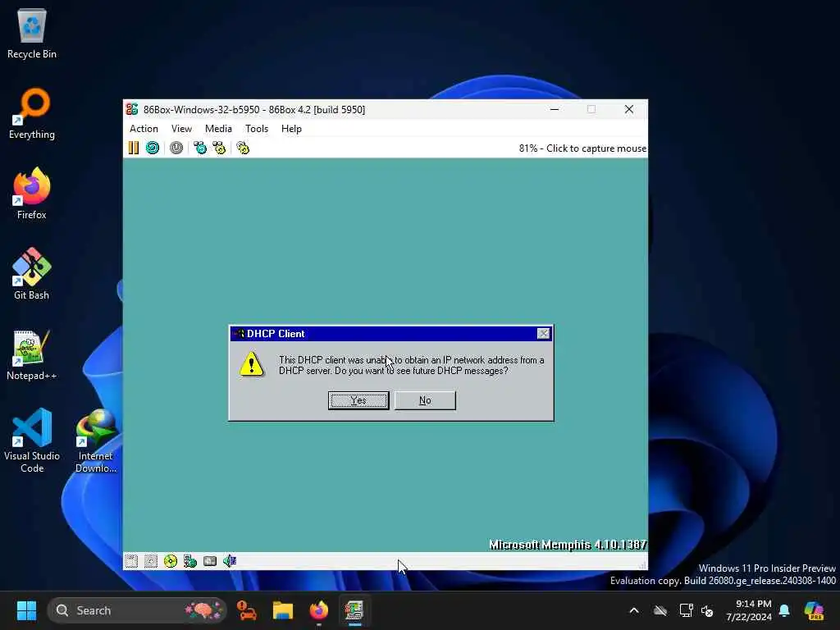The height and width of the screenshot is (630, 840).
Task: Click the hard disk status bar icon
Action: click(210, 561)
